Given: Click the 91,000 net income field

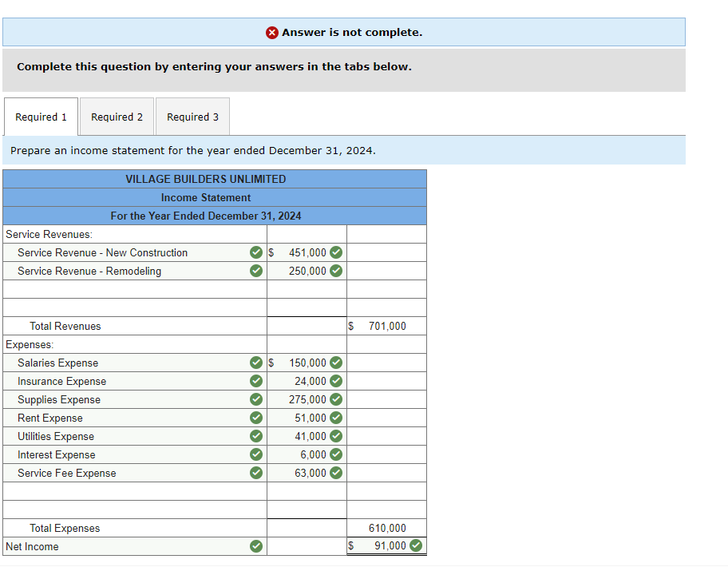Looking at the screenshot, I should coord(386,546).
